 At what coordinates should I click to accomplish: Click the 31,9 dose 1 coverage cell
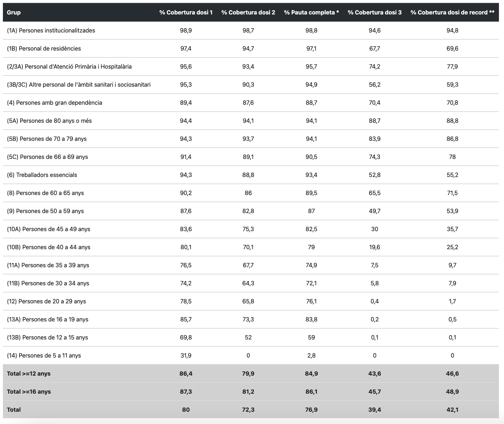point(186,355)
